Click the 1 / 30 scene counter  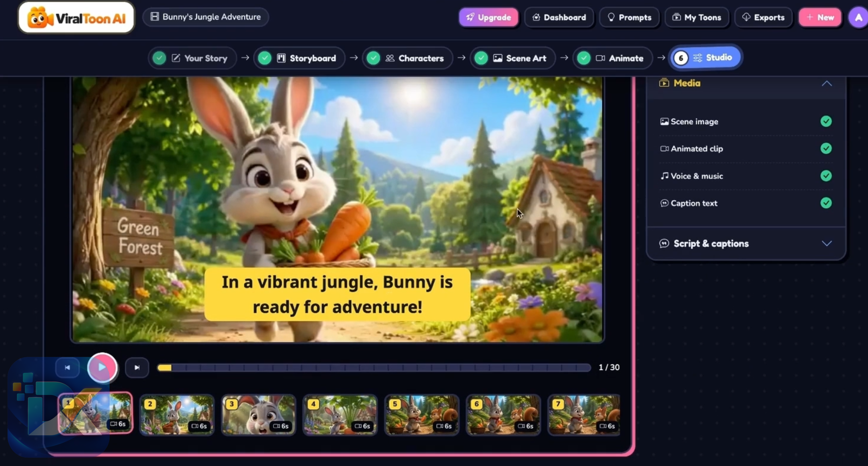tap(609, 368)
